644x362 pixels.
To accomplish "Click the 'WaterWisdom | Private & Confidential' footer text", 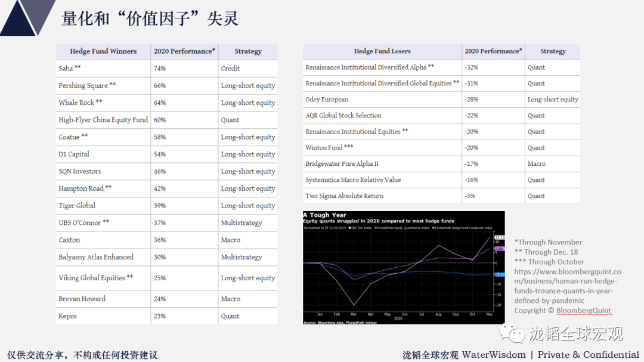I will (551, 355).
